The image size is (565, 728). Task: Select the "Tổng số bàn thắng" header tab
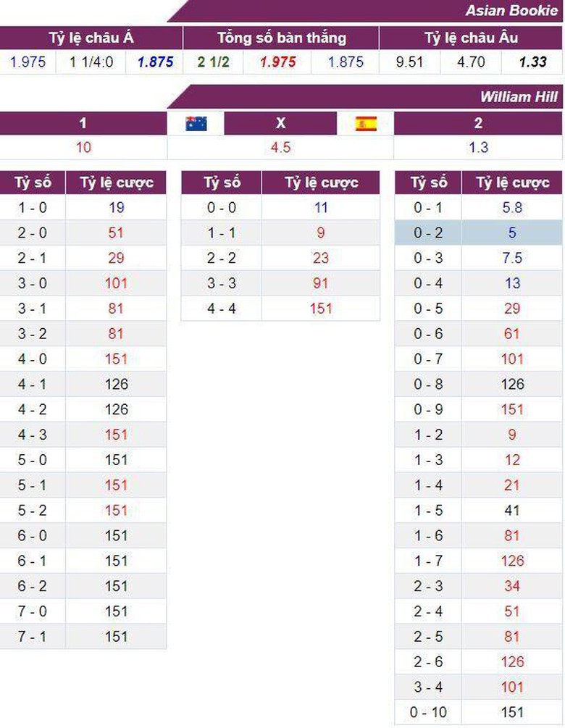[x=281, y=38]
